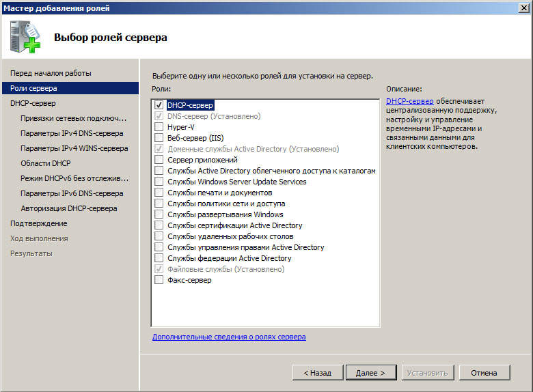Check the Hyper-V role checkbox
This screenshot has width=533, height=392.
159,127
